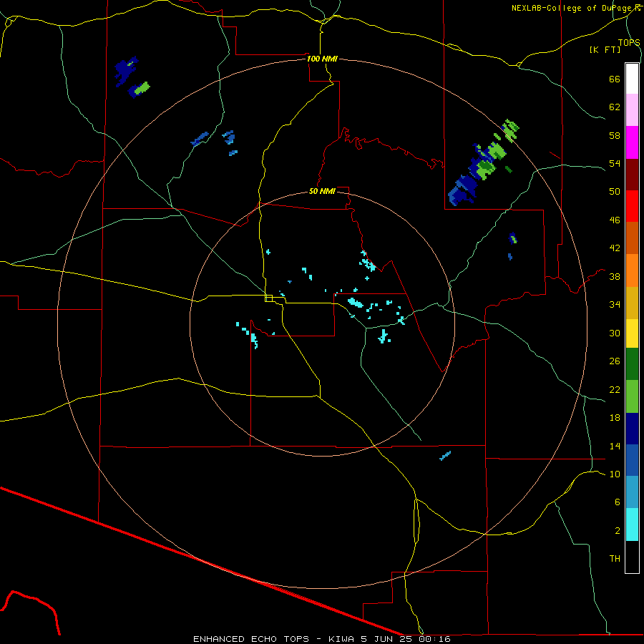Click the legend value 18
644x644 pixels.
(615, 417)
